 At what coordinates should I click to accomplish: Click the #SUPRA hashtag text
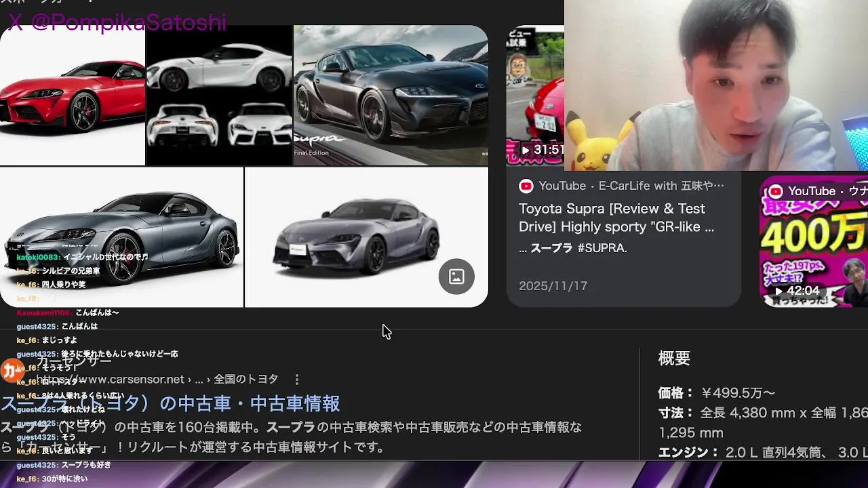(x=602, y=248)
